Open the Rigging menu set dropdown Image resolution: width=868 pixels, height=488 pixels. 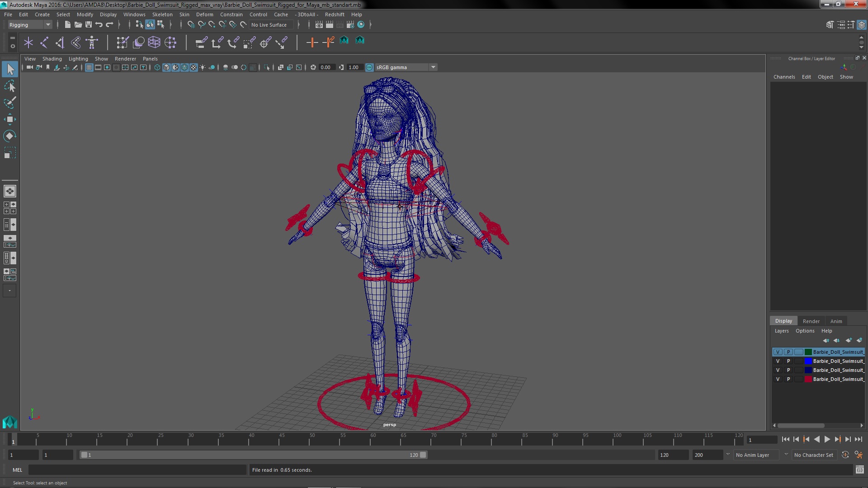30,25
